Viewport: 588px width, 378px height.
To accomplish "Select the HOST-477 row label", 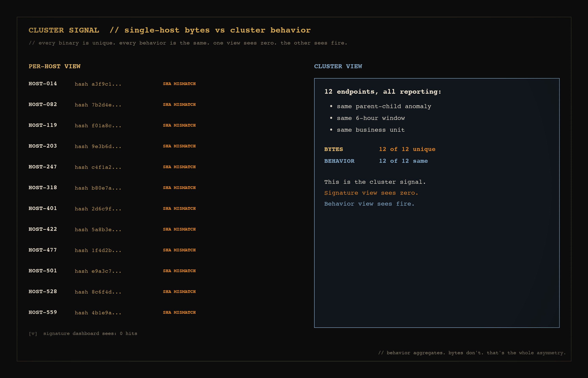I will (x=43, y=250).
